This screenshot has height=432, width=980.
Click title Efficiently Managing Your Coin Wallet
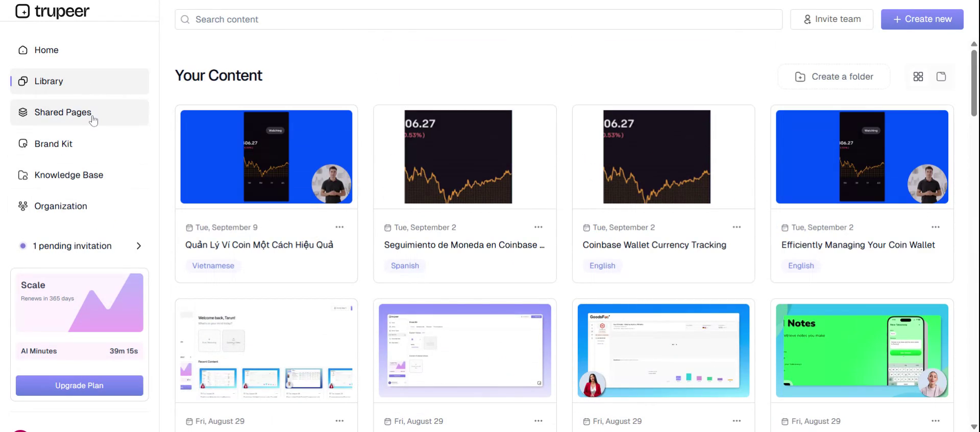coord(858,245)
